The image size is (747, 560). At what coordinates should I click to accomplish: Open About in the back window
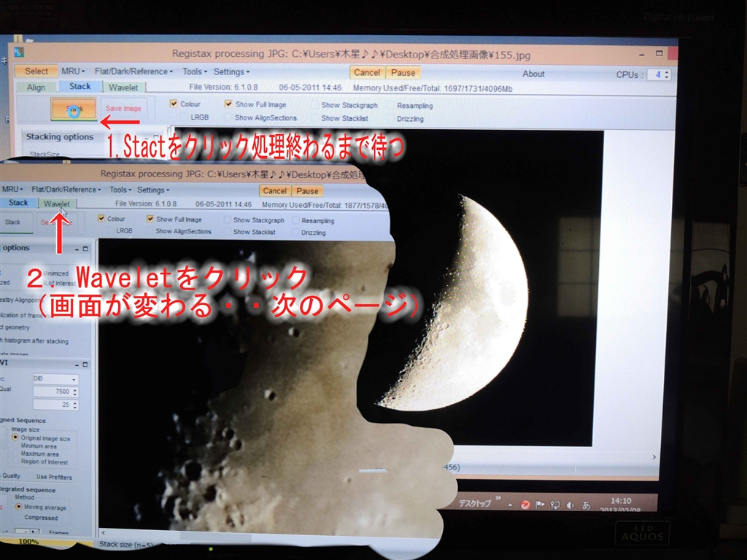[x=533, y=74]
